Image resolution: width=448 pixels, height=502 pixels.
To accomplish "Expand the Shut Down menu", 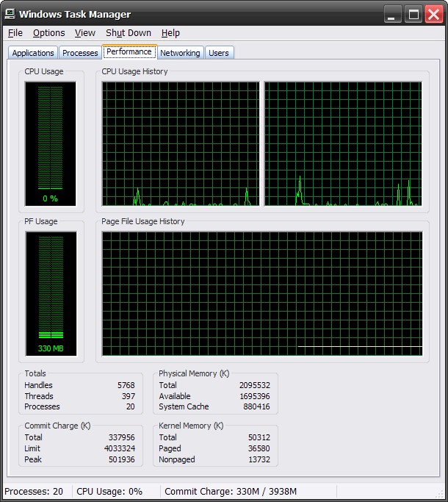I will [129, 33].
